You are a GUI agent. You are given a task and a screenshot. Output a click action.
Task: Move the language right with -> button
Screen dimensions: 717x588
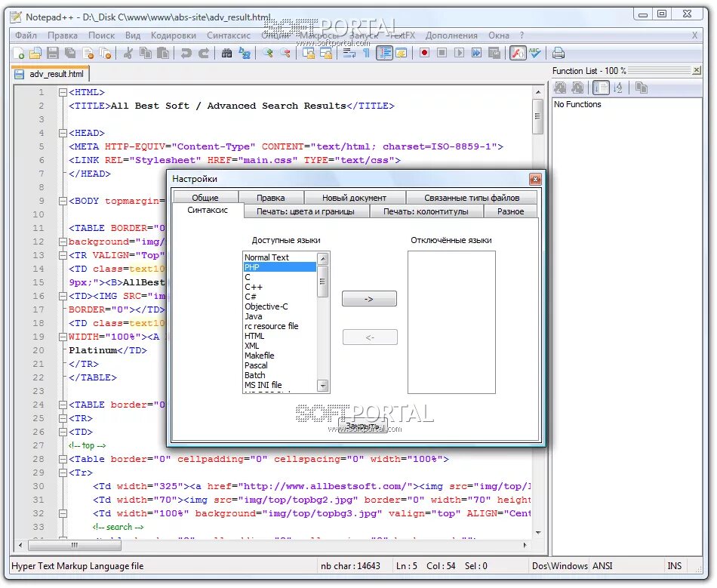369,299
